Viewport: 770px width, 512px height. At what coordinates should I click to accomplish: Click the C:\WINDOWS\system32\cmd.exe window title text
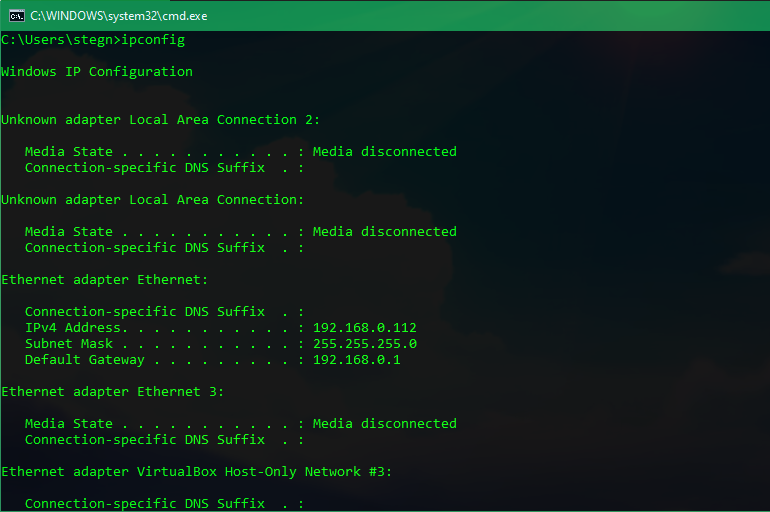(119, 16)
